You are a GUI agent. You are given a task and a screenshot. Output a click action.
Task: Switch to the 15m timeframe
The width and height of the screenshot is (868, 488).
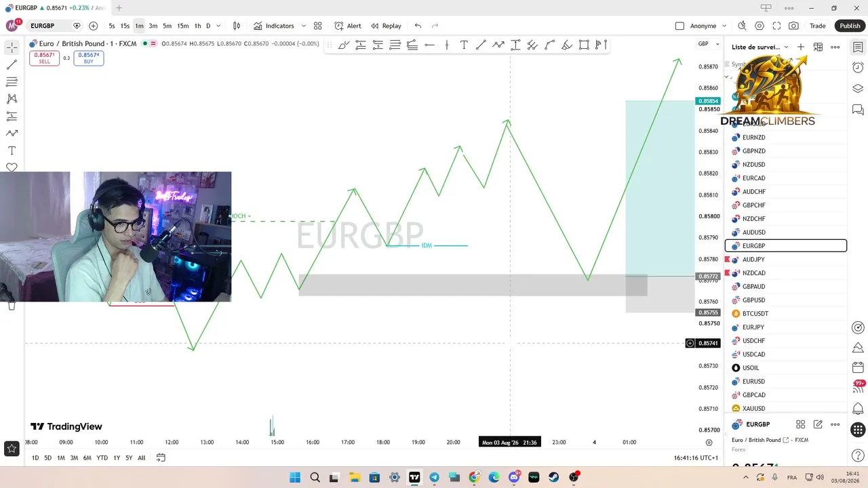click(183, 26)
